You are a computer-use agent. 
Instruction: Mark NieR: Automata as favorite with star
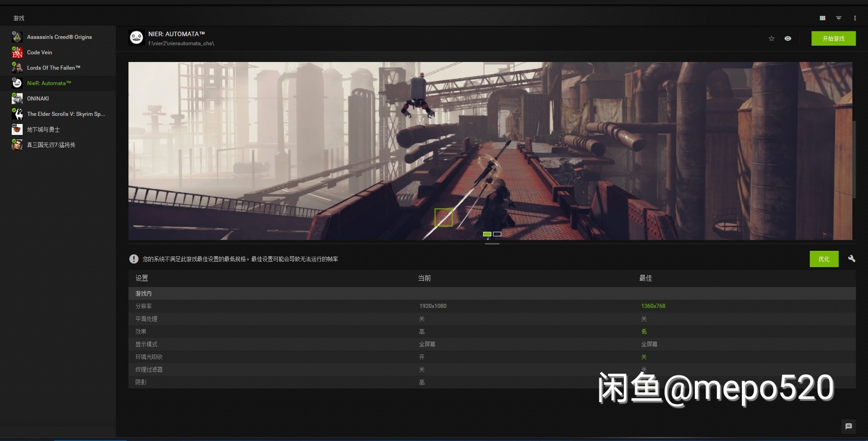[772, 38]
